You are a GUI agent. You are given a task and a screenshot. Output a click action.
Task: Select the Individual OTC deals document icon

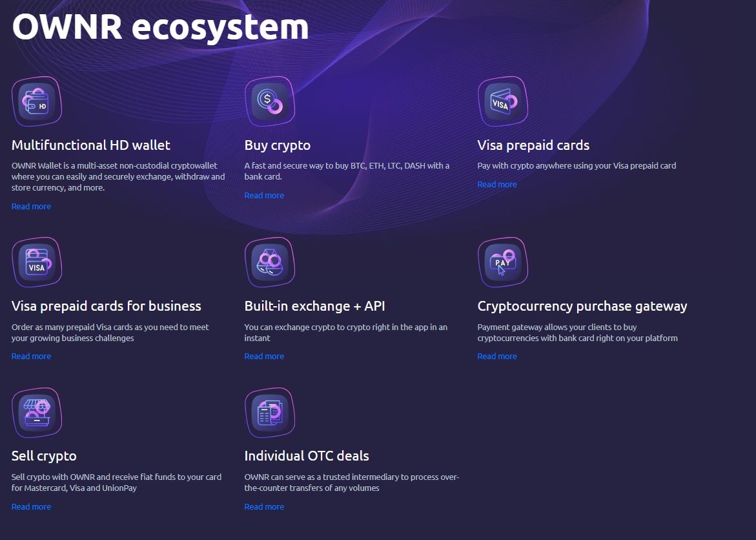pos(270,412)
